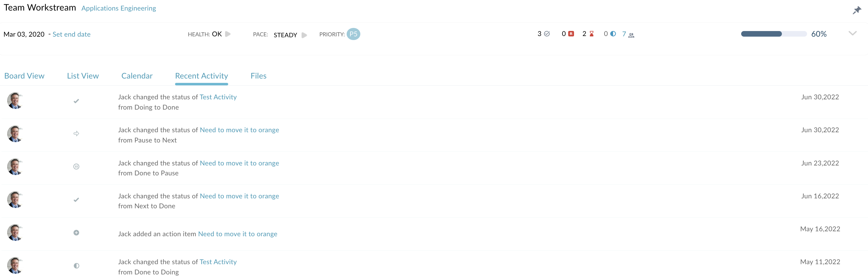
Task: Click the completed items check-circle icon
Action: point(547,34)
